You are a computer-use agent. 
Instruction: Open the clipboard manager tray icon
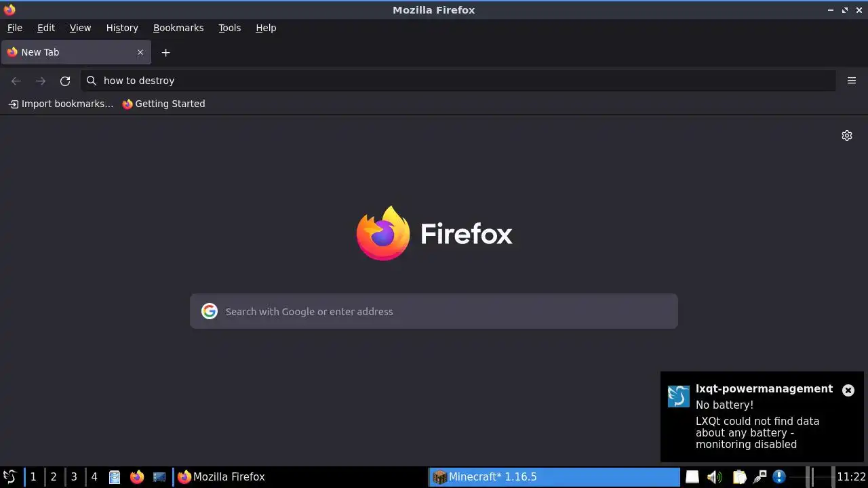pyautogui.click(x=739, y=477)
